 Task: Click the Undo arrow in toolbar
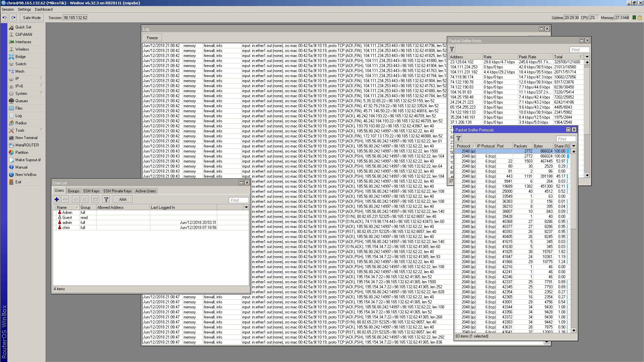(x=5, y=18)
